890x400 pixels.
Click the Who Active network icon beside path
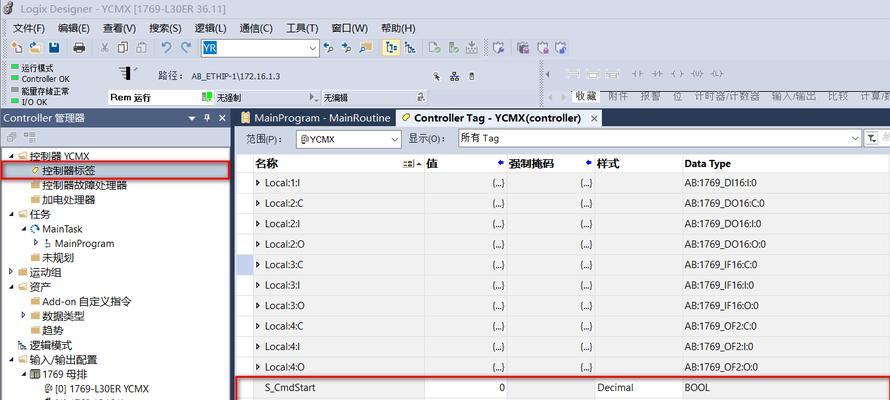coord(454,77)
